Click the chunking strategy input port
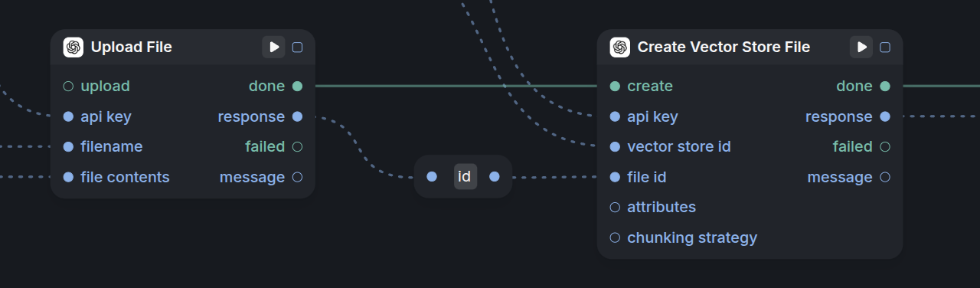Screen dimensions: 980x288 615,237
